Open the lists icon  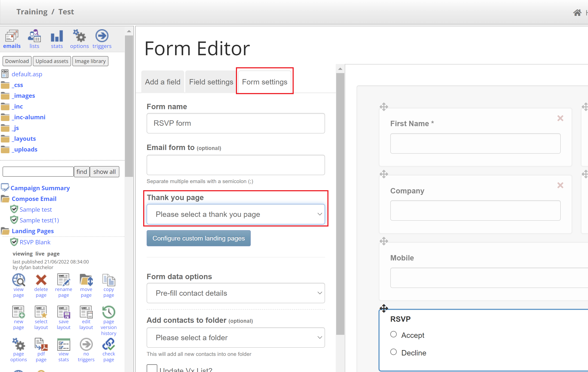[34, 36]
